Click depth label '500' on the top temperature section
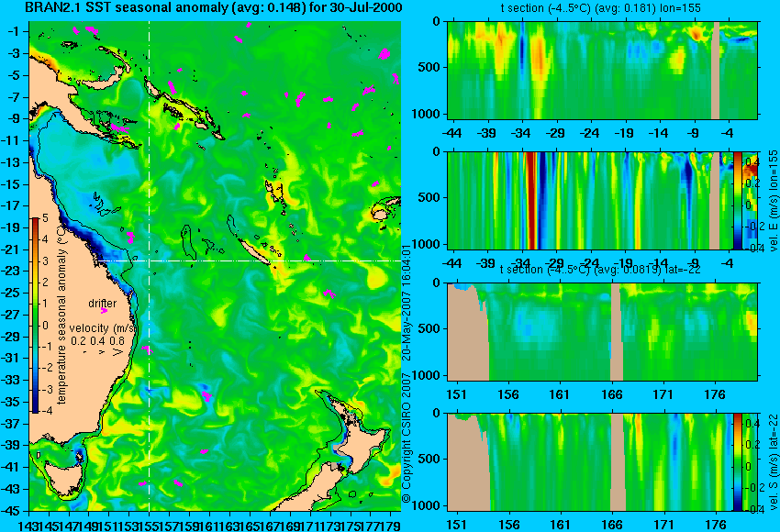 pyautogui.click(x=429, y=67)
